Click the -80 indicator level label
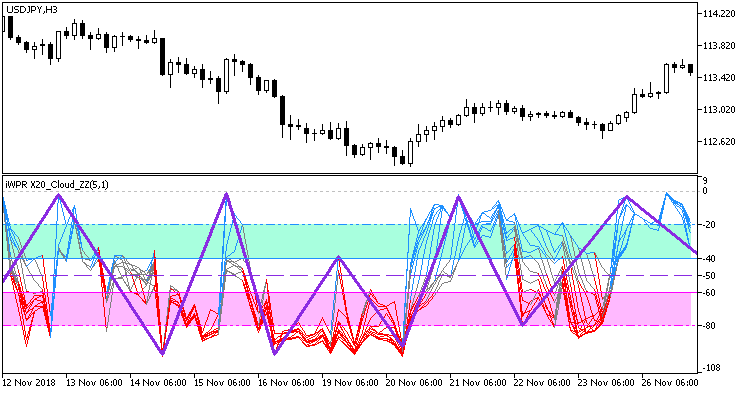Viewport: 750px width, 394px height. pyautogui.click(x=708, y=326)
